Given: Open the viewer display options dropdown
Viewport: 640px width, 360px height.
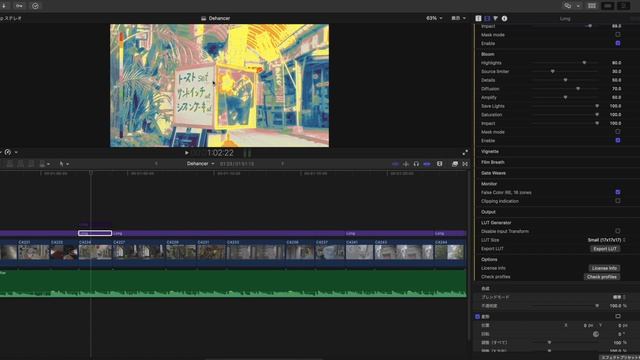Looking at the screenshot, I should pyautogui.click(x=458, y=18).
